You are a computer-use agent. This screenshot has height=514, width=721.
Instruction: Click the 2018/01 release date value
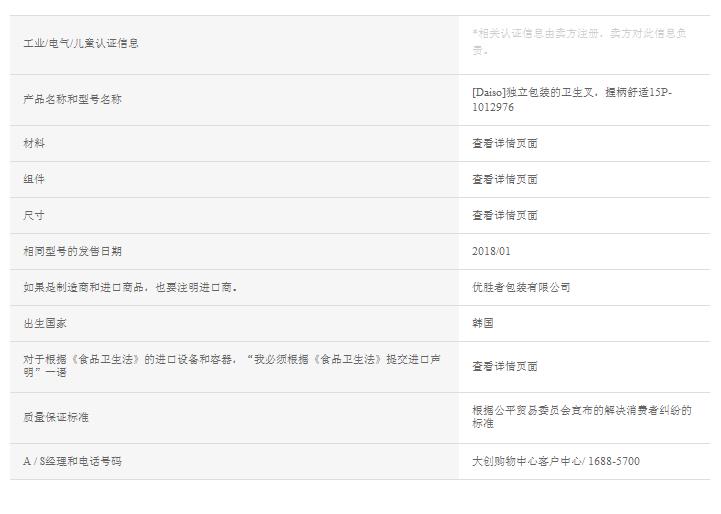[491, 251]
